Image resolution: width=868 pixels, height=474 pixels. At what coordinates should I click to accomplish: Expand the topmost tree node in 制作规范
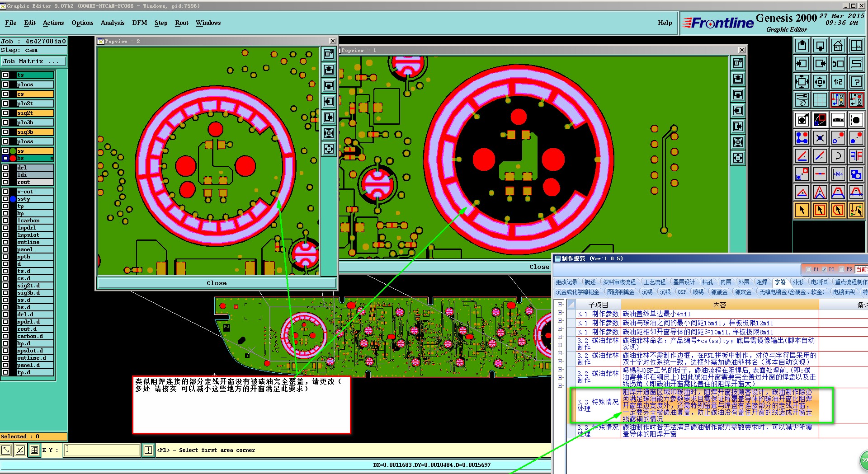[x=560, y=304]
